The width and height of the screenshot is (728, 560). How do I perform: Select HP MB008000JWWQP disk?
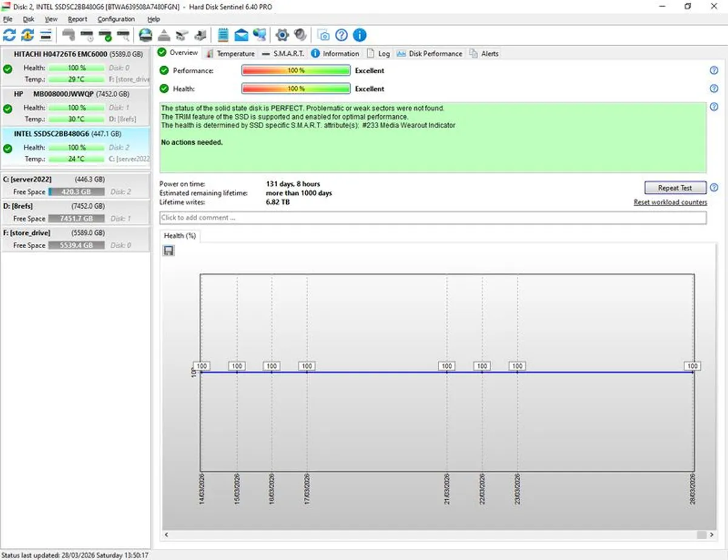75,107
